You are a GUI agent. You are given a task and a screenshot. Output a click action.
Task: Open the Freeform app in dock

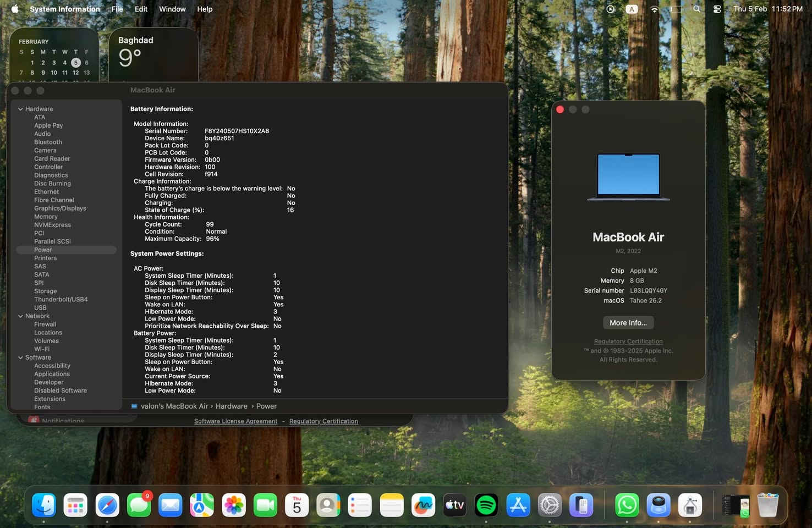(x=423, y=505)
